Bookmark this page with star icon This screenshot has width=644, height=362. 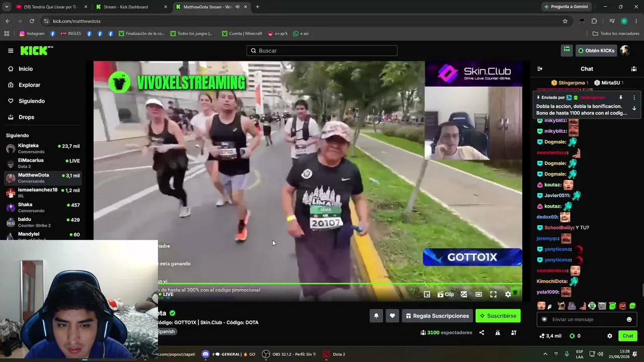[x=565, y=21]
